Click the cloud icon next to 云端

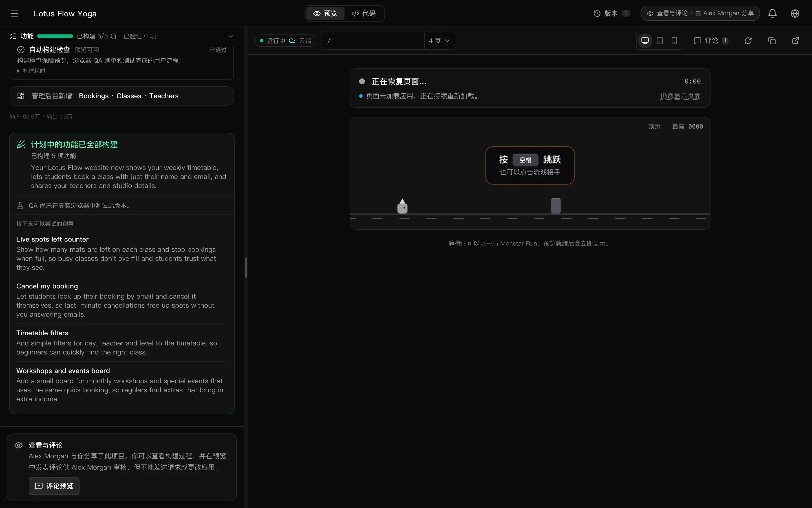tap(292, 41)
